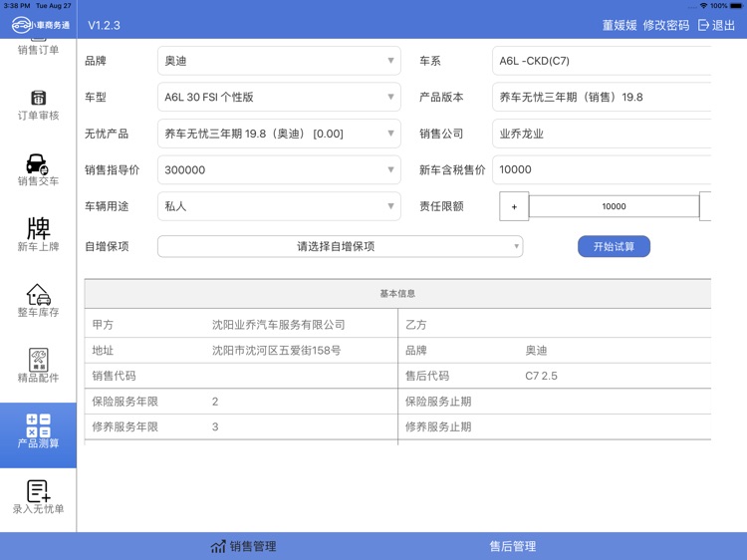Click the 自增保项 field label
Viewport: 747px width, 560px height.
pos(107,246)
